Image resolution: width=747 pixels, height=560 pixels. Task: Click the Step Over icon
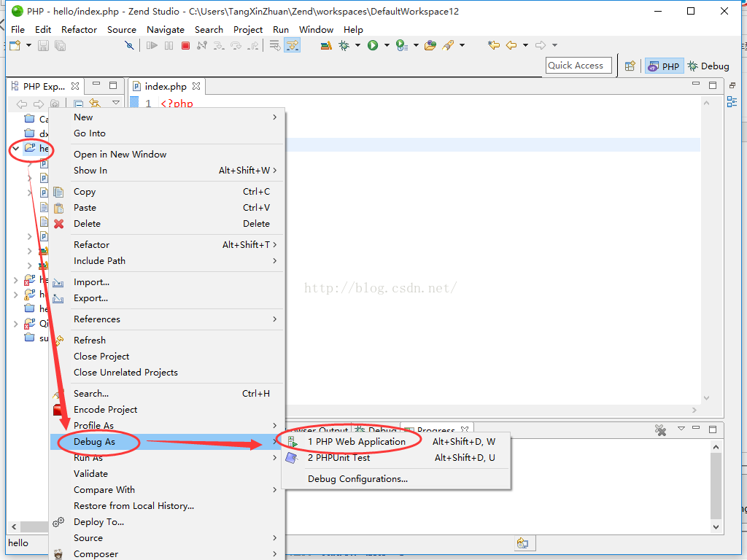pyautogui.click(x=236, y=46)
